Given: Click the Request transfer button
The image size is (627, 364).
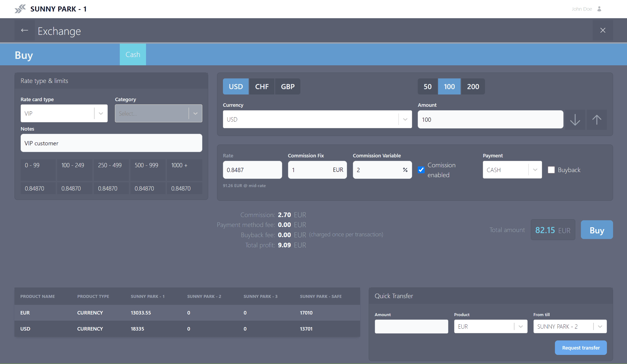Looking at the screenshot, I should [581, 348].
